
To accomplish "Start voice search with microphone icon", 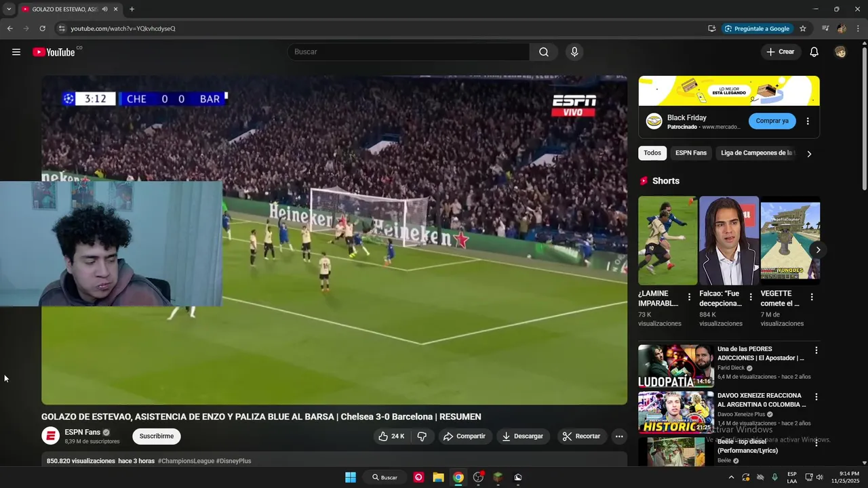I will [x=574, y=52].
